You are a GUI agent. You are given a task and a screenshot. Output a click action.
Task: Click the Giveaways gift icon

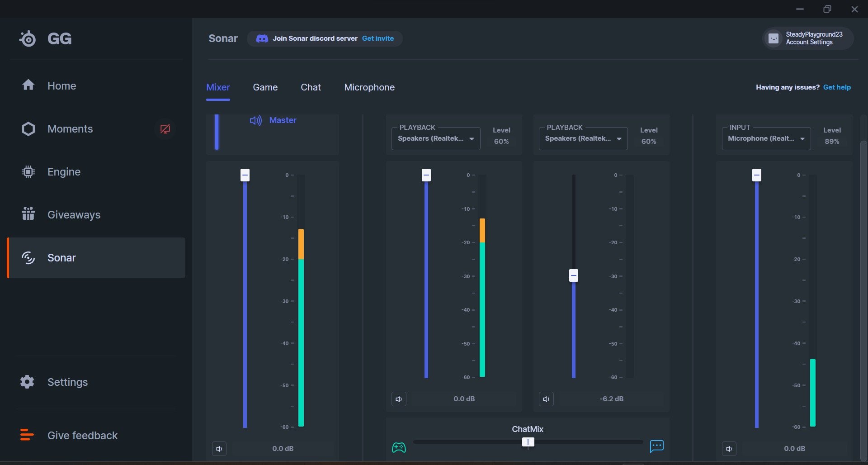[x=28, y=214]
